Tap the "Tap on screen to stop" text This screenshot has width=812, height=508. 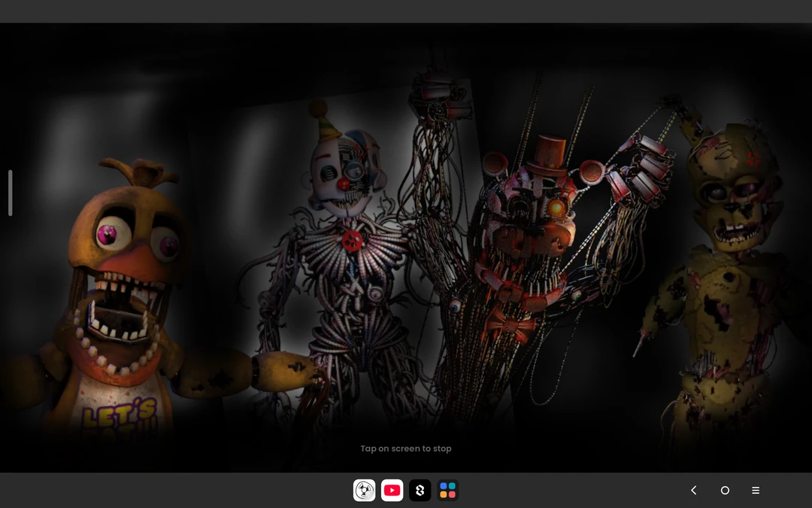[406, 449]
